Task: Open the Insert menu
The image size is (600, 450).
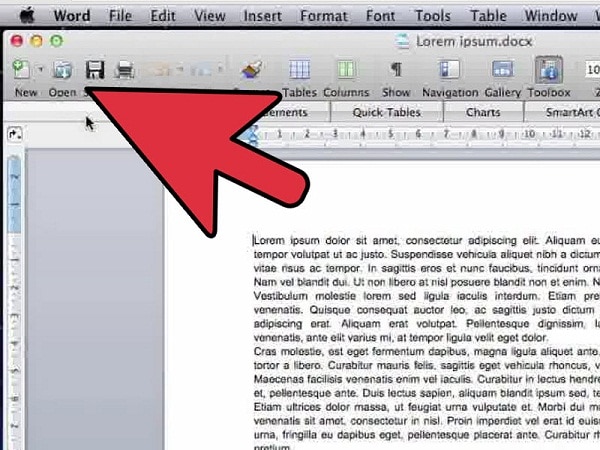Action: pos(262,16)
